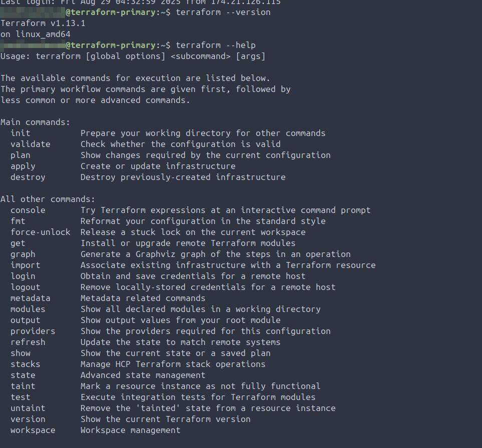Click the 'plan' command in the list
The image size is (482, 448).
(x=21, y=155)
